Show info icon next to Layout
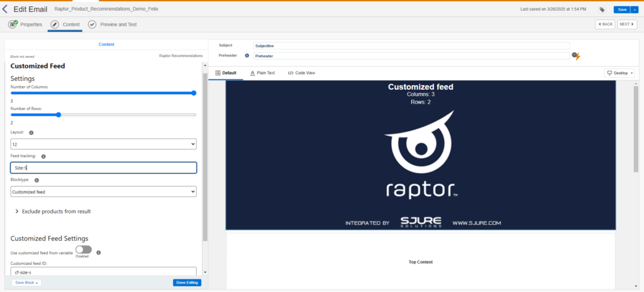This screenshot has height=292, width=644. coord(31,133)
